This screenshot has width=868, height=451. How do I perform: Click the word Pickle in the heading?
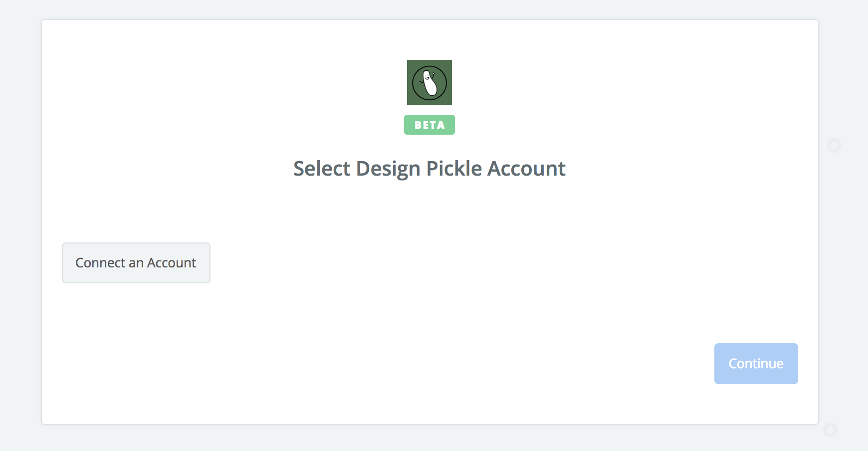point(454,169)
